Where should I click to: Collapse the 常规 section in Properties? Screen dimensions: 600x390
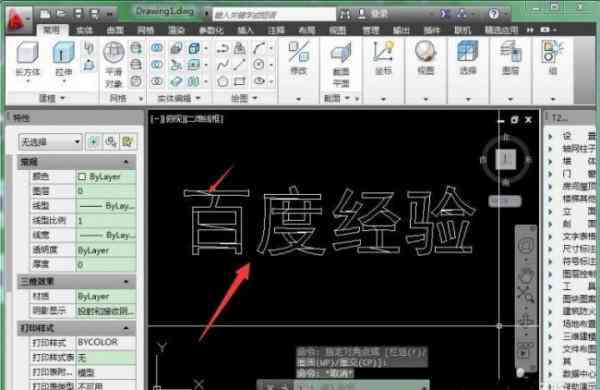(126, 162)
